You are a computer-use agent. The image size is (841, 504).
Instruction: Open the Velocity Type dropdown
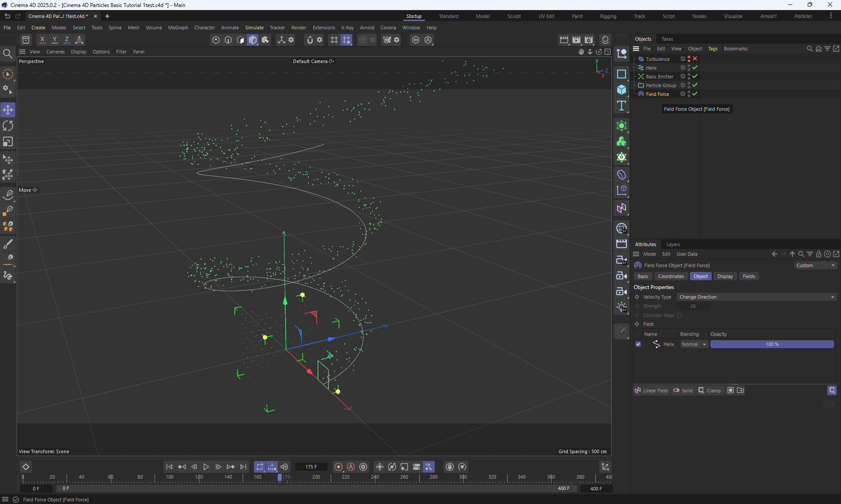(x=756, y=297)
